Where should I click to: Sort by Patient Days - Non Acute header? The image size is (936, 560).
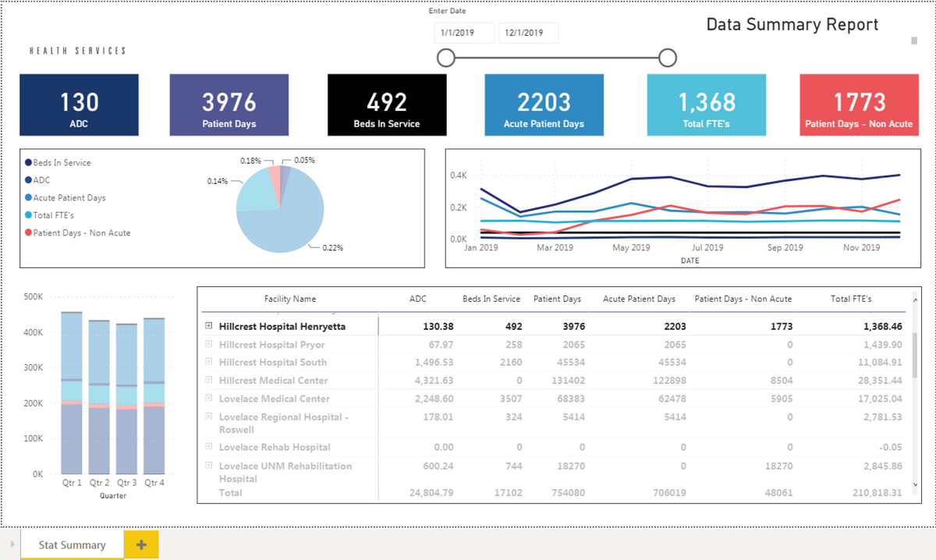point(743,299)
